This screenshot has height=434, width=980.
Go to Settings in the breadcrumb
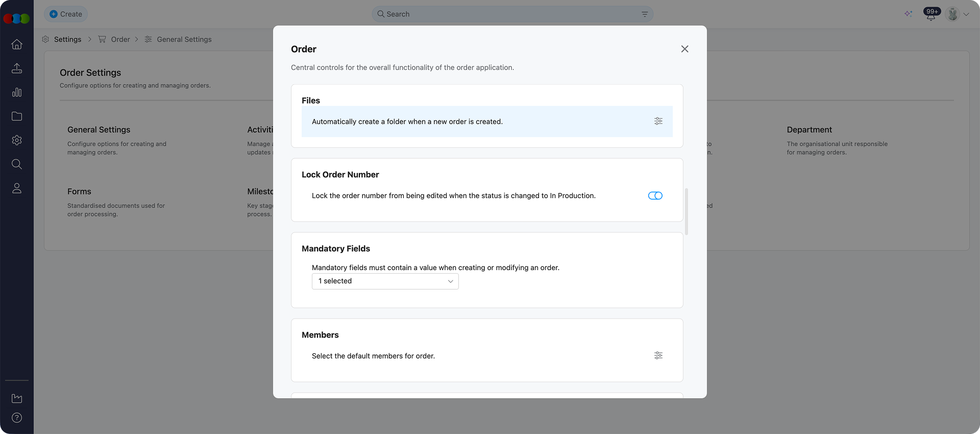pos(67,39)
